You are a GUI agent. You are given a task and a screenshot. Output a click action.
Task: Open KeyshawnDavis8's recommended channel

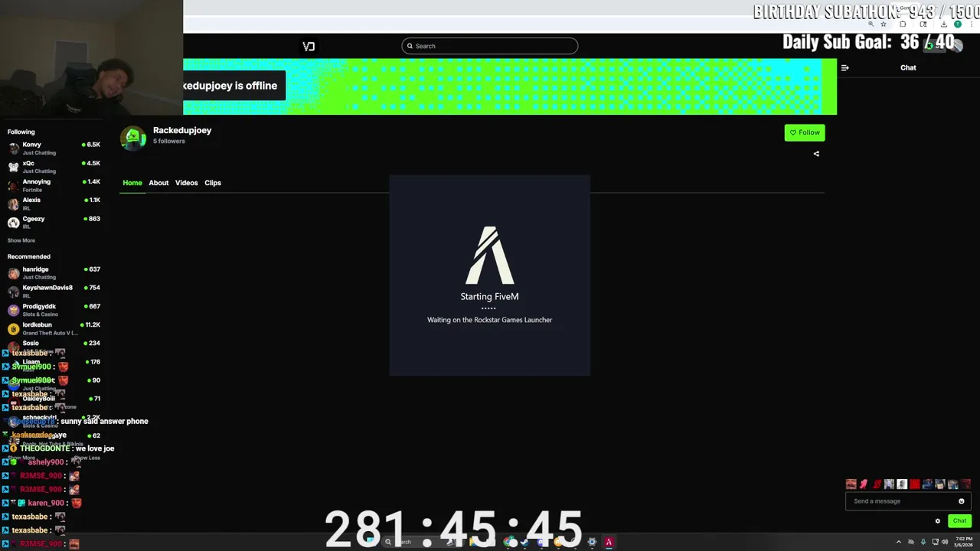(x=54, y=291)
